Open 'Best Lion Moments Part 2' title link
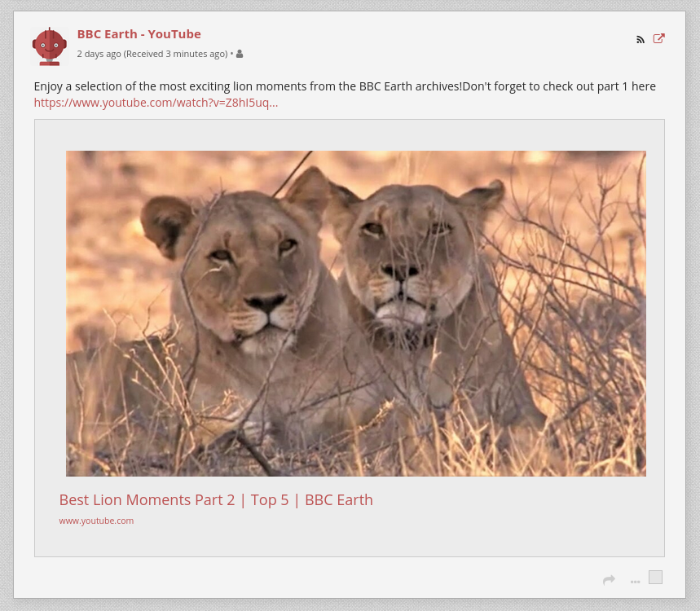 (x=216, y=500)
